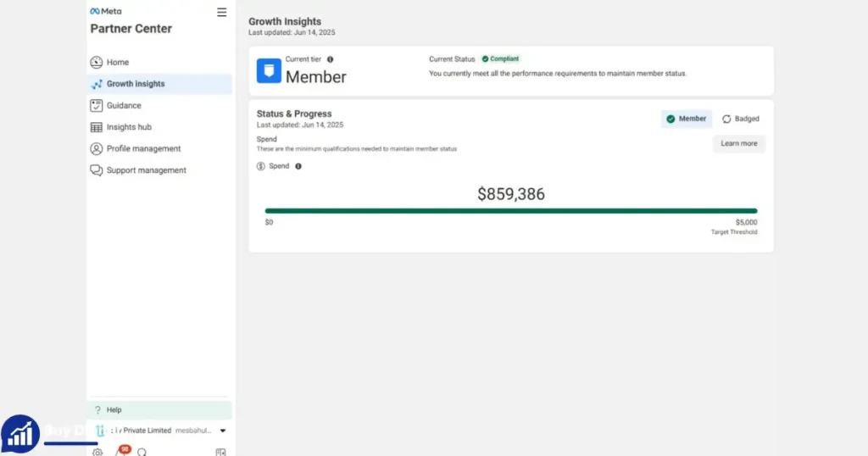This screenshot has height=456, width=868.
Task: Click the Help button in sidebar
Action: 159,410
